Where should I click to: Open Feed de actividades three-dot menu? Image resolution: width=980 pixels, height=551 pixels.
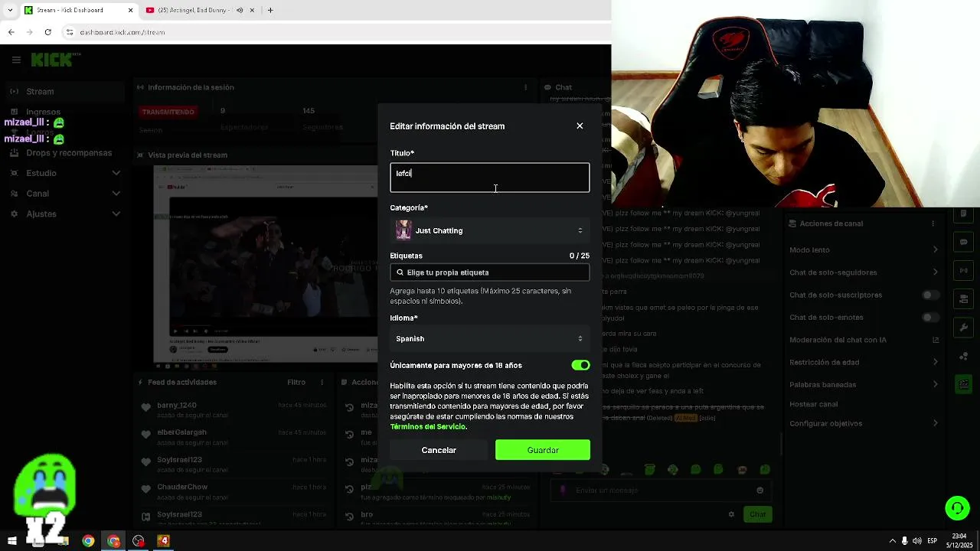[322, 382]
